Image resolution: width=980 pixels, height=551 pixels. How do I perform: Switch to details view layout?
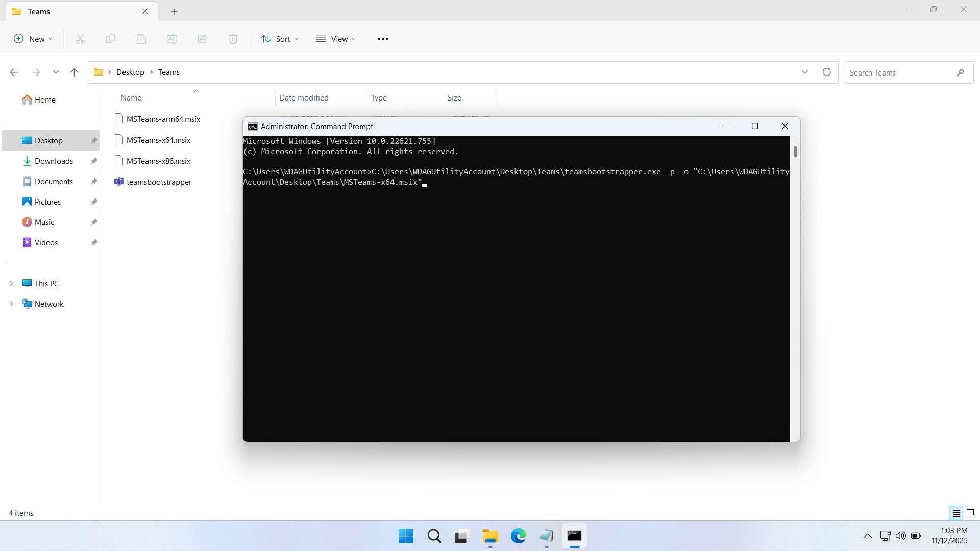pos(955,513)
